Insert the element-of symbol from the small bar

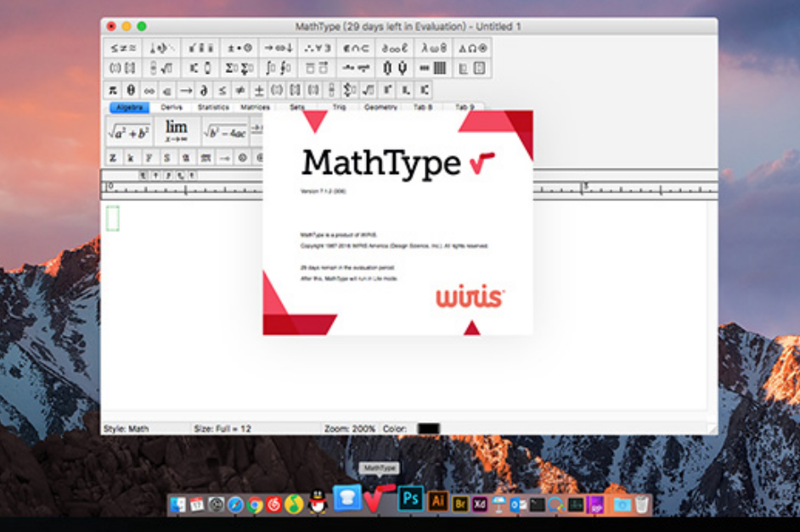tap(167, 90)
